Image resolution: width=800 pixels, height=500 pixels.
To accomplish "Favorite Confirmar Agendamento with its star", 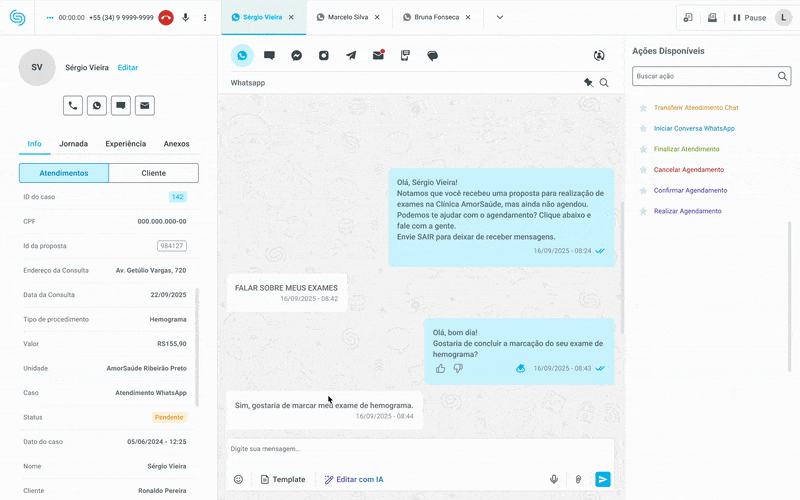I will (x=643, y=190).
